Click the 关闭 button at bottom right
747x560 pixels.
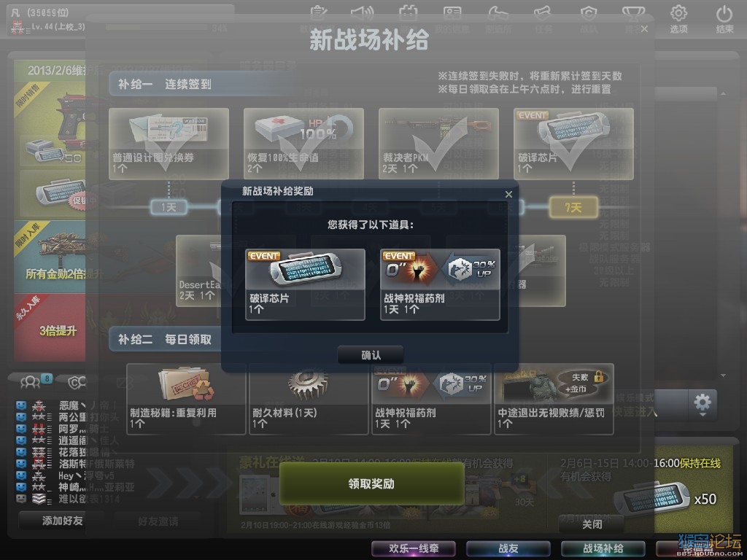click(592, 524)
